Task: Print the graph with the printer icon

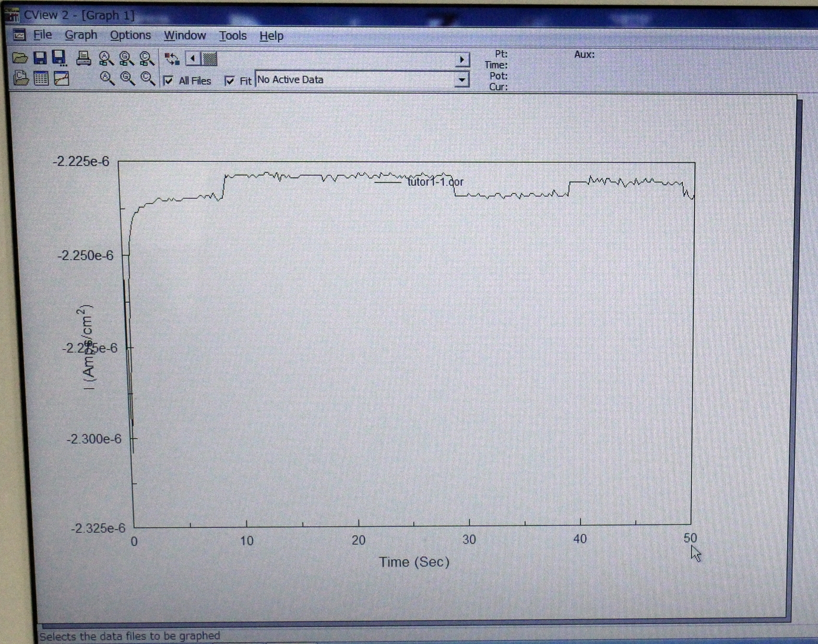Action: tap(83, 58)
